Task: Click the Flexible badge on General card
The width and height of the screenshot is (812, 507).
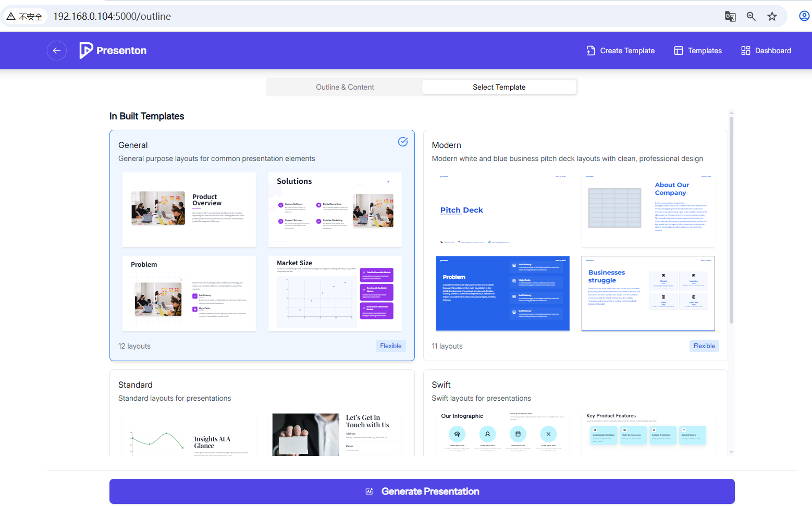Action: 391,346
